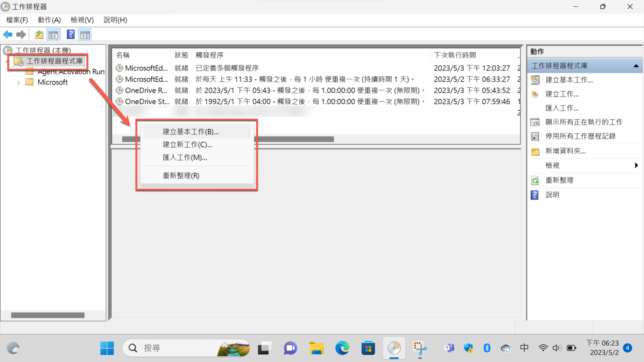Open the 檢視 submenu arrow in actions pane
644x362 pixels.
636,165
